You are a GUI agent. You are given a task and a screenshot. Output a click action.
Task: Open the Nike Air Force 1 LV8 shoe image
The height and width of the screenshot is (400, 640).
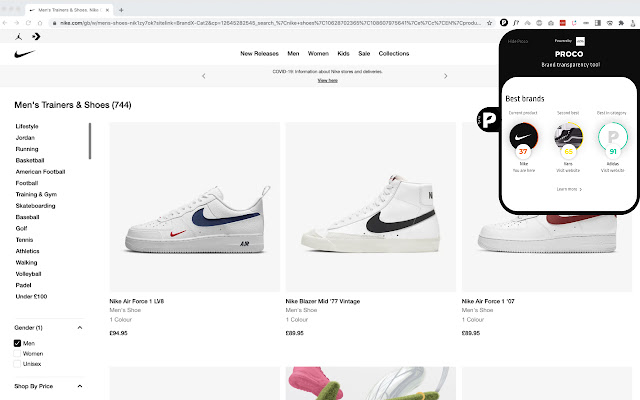195,207
